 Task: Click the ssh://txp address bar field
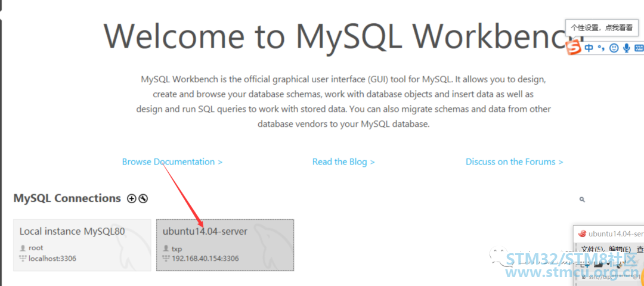coord(612,276)
